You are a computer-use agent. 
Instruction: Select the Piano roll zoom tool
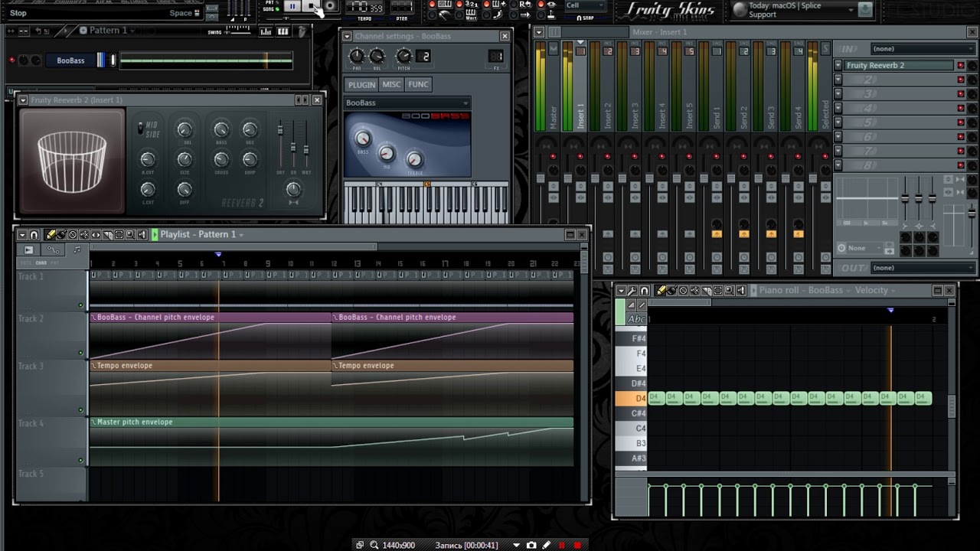click(x=729, y=291)
